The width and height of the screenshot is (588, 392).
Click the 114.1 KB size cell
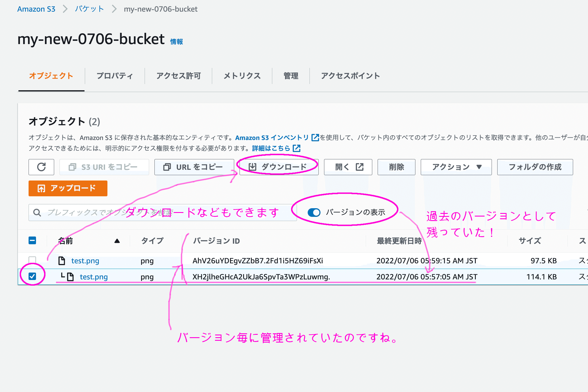(542, 277)
